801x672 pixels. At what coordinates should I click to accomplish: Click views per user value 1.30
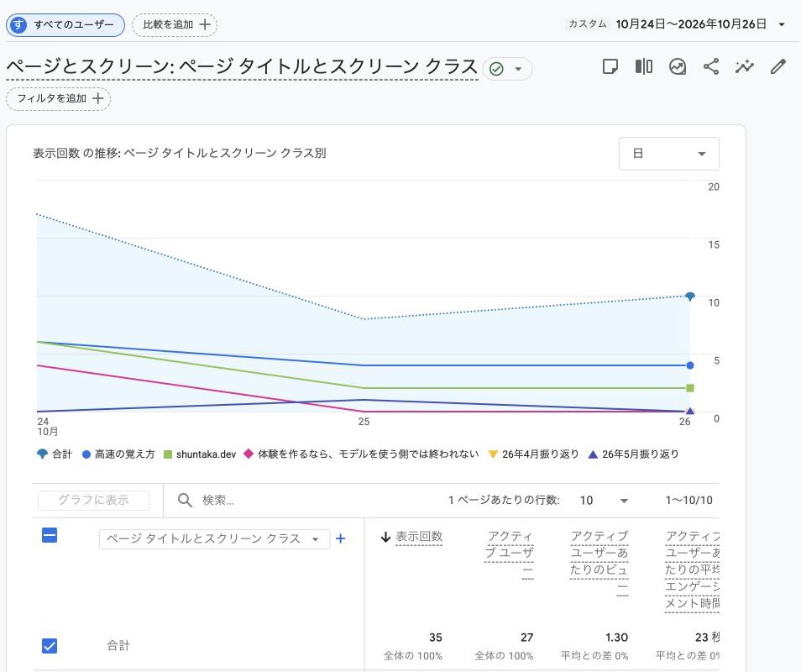point(616,638)
